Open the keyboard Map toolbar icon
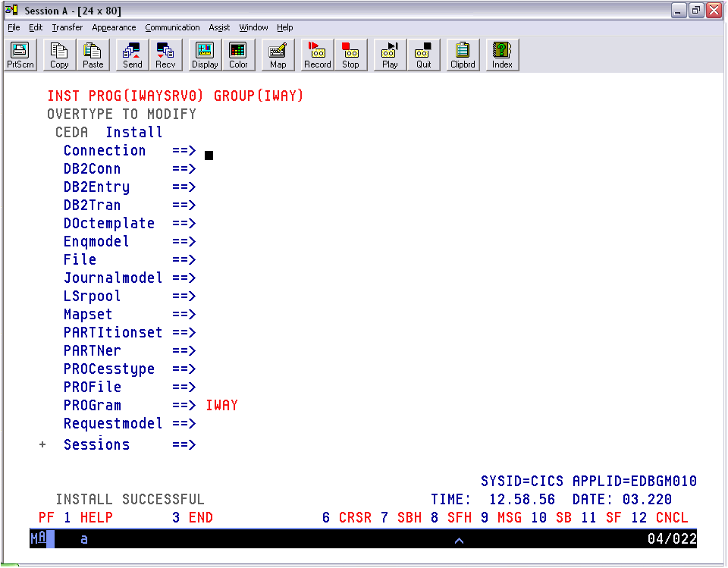The height and width of the screenshot is (568, 728). point(278,55)
